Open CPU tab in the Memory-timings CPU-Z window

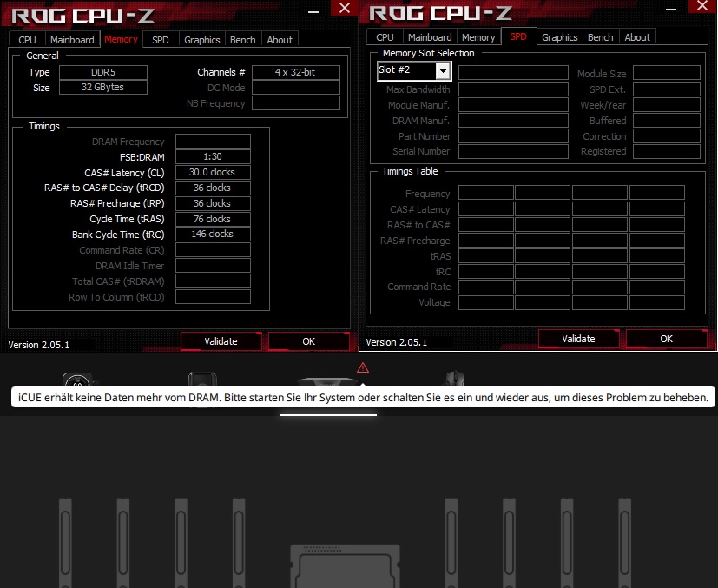[x=27, y=40]
